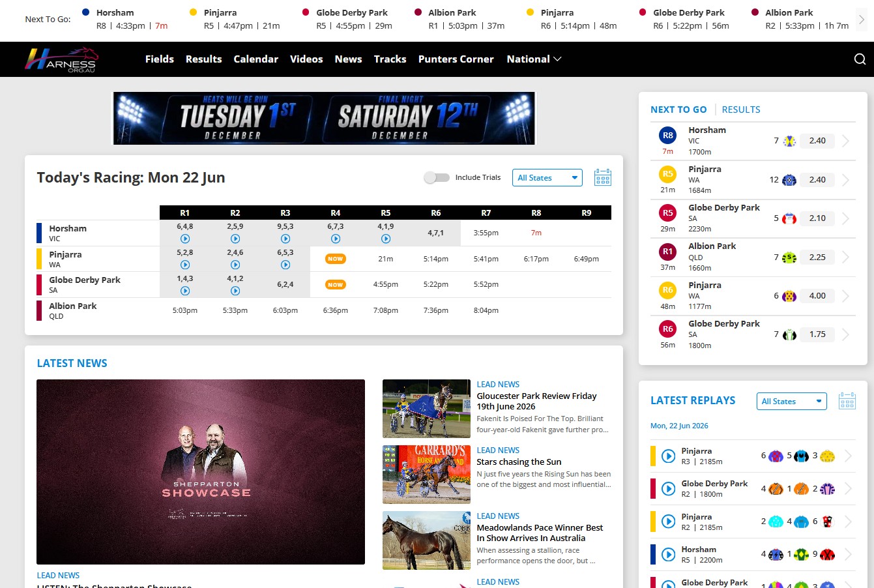
Task: Click Pinjarra R4 NOW badge
Action: 336,259
